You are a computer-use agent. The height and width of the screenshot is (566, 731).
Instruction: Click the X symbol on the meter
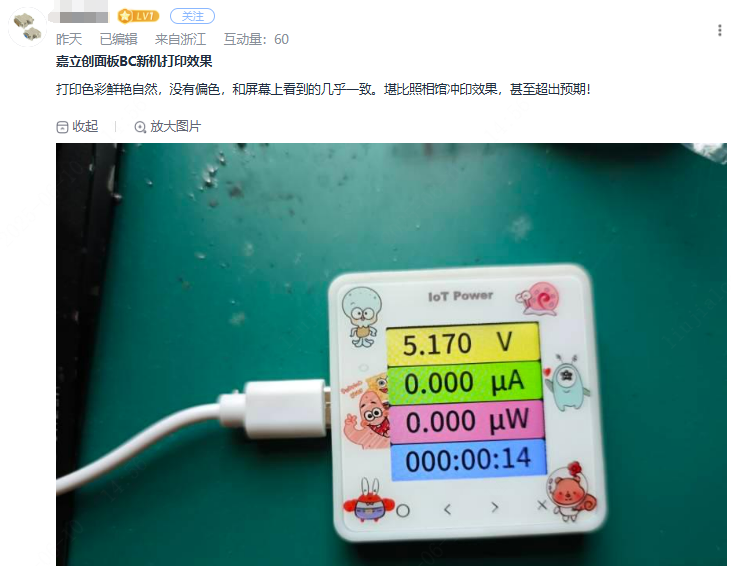point(542,504)
